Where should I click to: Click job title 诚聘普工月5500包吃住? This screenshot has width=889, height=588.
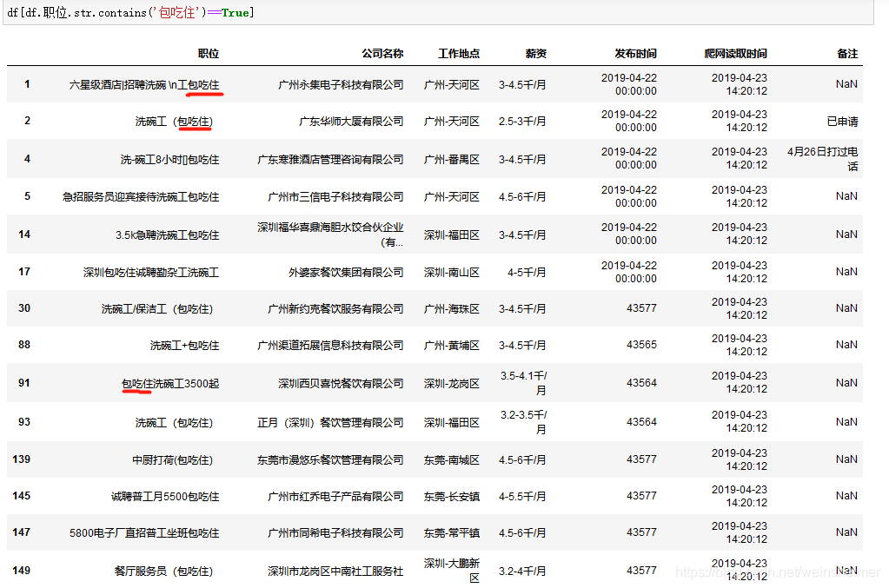(x=165, y=497)
